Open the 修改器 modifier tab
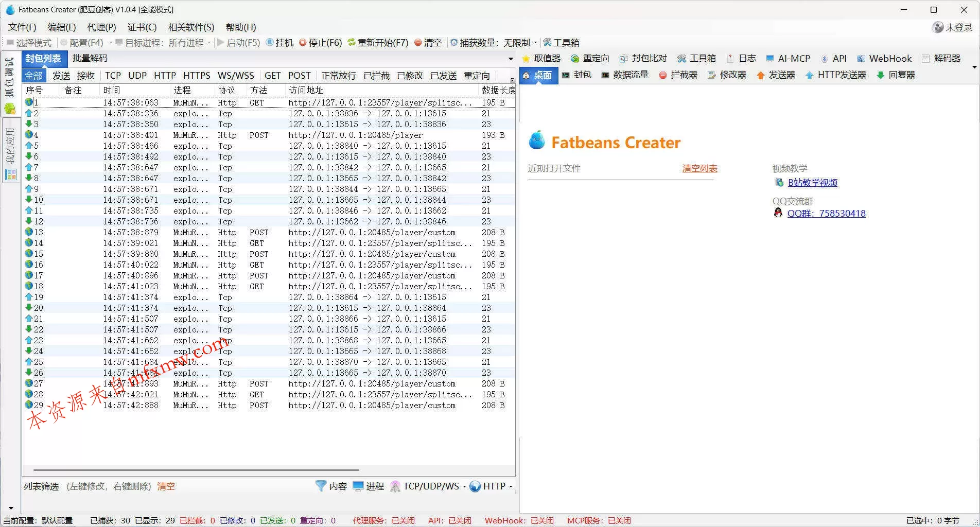Image resolution: width=980 pixels, height=527 pixels. point(727,75)
